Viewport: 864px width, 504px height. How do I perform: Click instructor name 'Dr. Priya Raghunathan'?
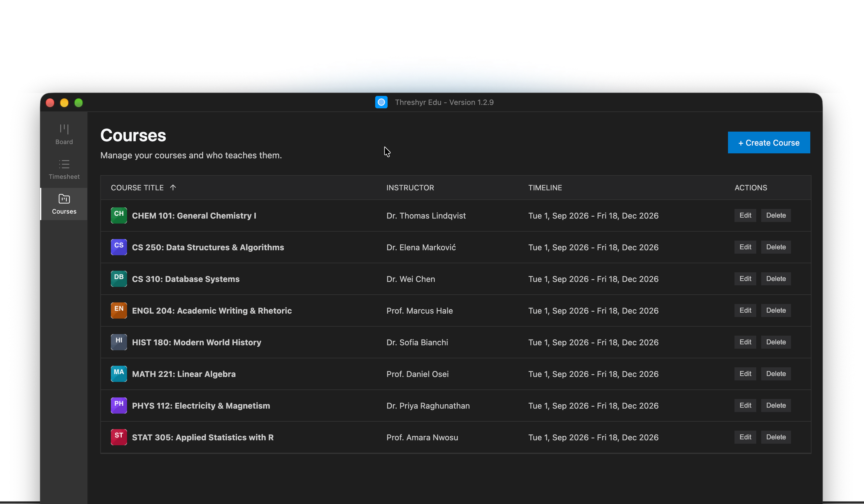click(x=428, y=406)
